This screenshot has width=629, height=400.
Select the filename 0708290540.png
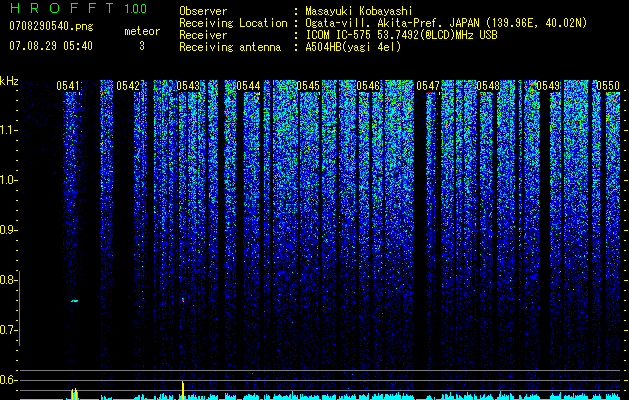[x=51, y=26]
